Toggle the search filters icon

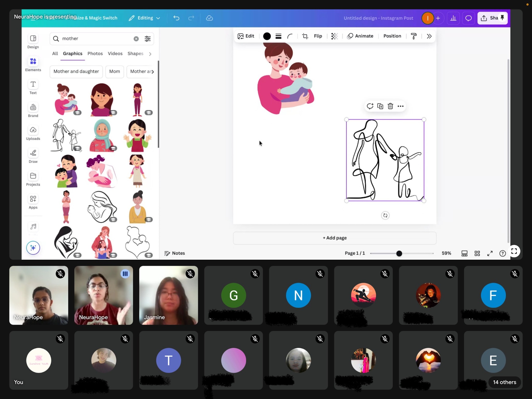point(148,39)
